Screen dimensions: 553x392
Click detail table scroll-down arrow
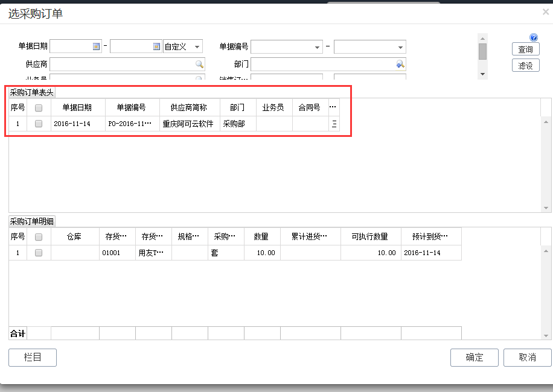tap(546, 336)
